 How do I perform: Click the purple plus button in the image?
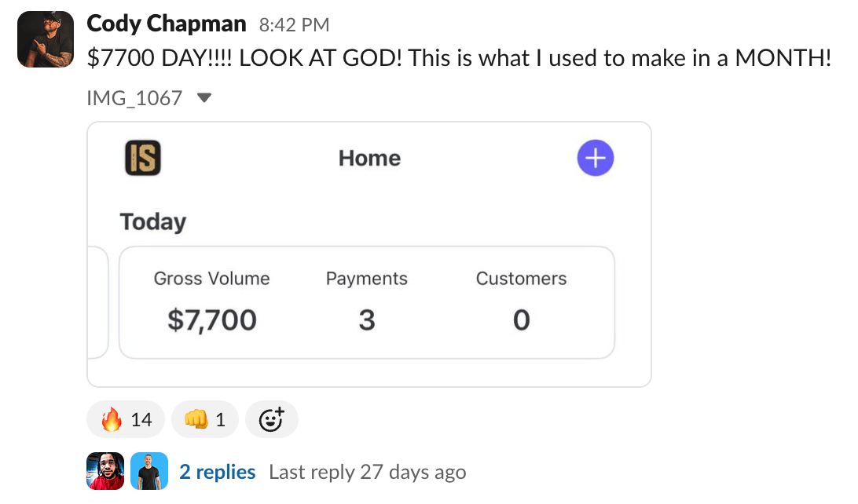pyautogui.click(x=596, y=158)
